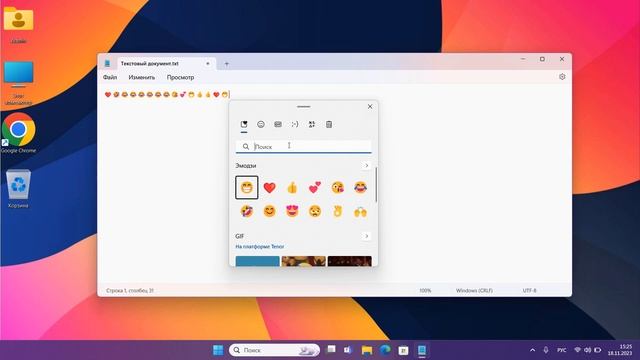Insert the thumbs up emoji

click(x=292, y=187)
